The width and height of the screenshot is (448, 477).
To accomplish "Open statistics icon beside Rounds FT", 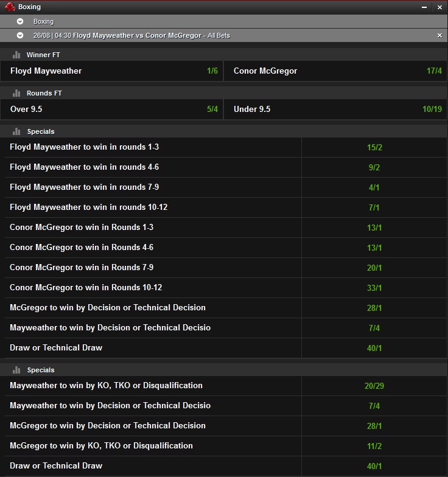I will [16, 93].
